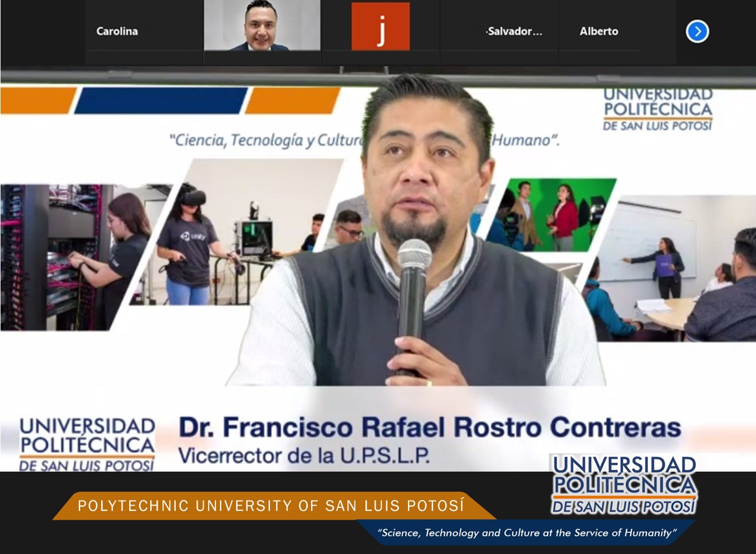Image resolution: width=756 pixels, height=554 pixels.
Task: Click 'POLYTECHNIC UNIVERSITY OF SAN LUIS POTOSÍ' banner text
Action: [271, 506]
